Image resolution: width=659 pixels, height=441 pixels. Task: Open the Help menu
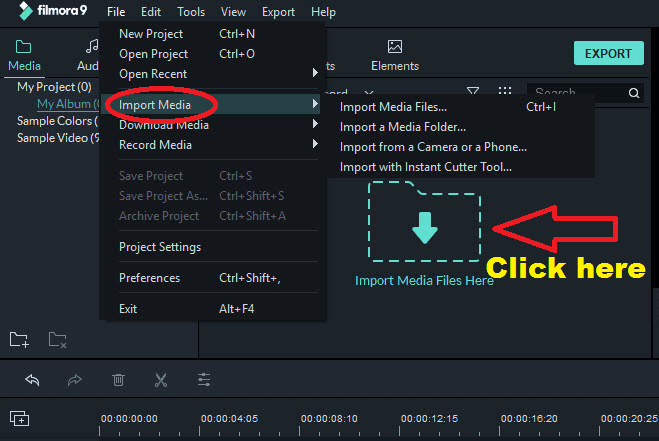(323, 12)
